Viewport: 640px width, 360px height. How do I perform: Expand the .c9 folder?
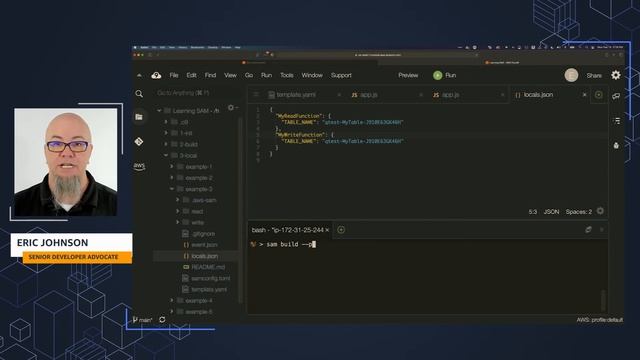[x=166, y=122]
